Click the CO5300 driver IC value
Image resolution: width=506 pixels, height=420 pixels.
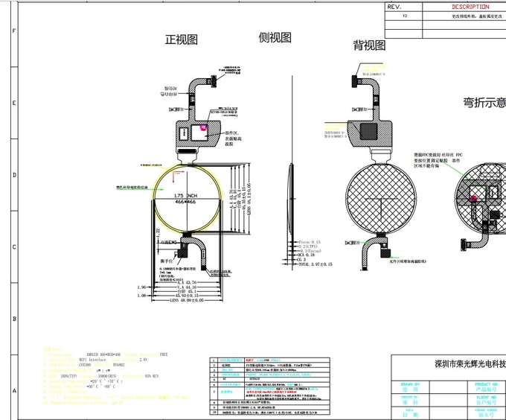pos(85,365)
